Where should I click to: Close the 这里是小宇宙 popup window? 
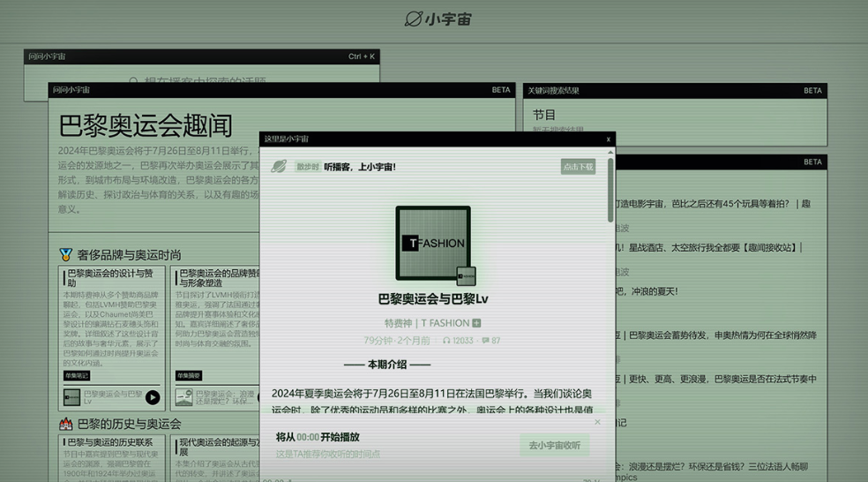click(x=608, y=139)
